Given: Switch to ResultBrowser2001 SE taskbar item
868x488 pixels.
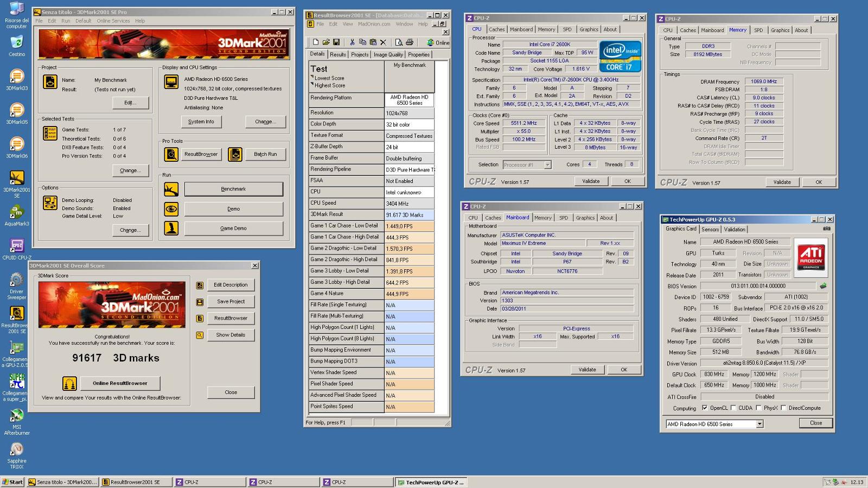Looking at the screenshot, I should (136, 482).
